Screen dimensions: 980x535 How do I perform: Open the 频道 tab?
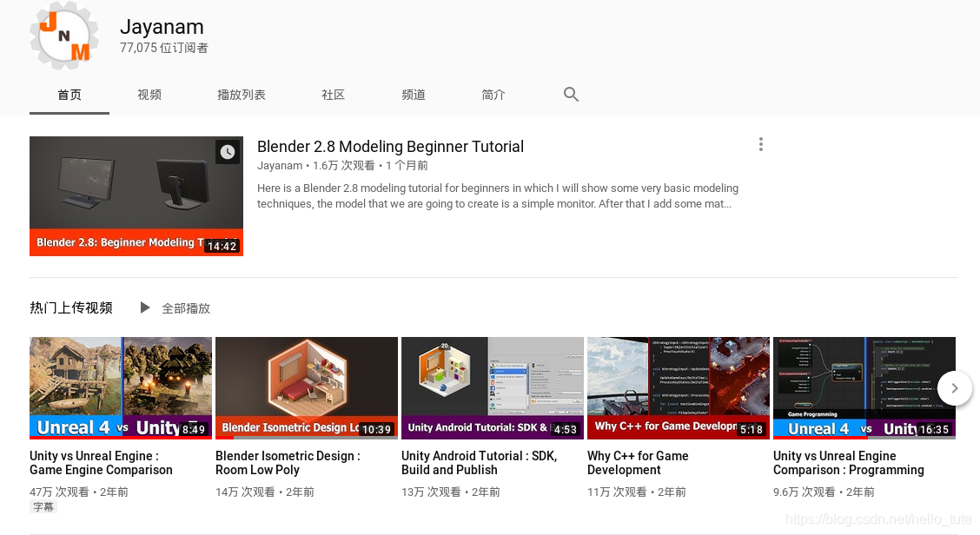[x=414, y=95]
